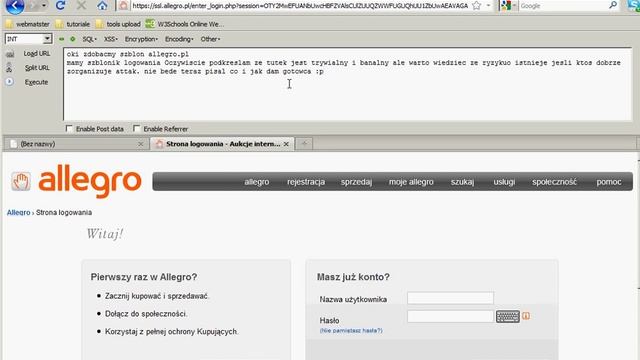Close the (Bez nazwy) tab
The image size is (640, 360).
[x=140, y=144]
